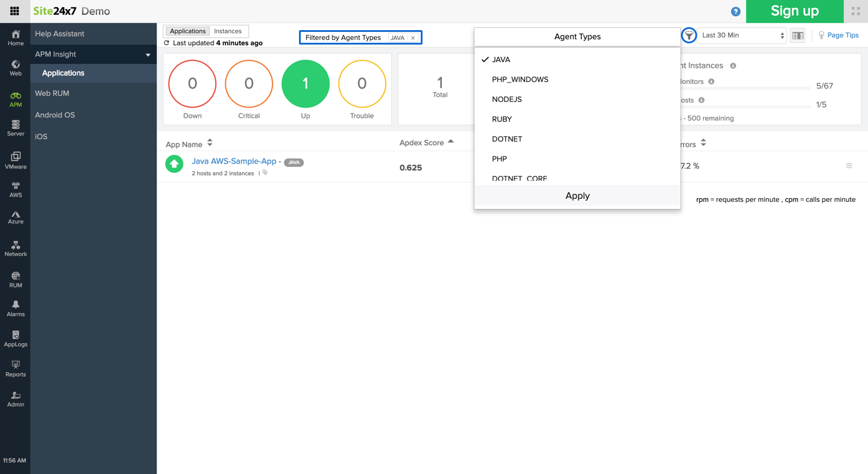Click the funnel filter icon

(x=689, y=36)
